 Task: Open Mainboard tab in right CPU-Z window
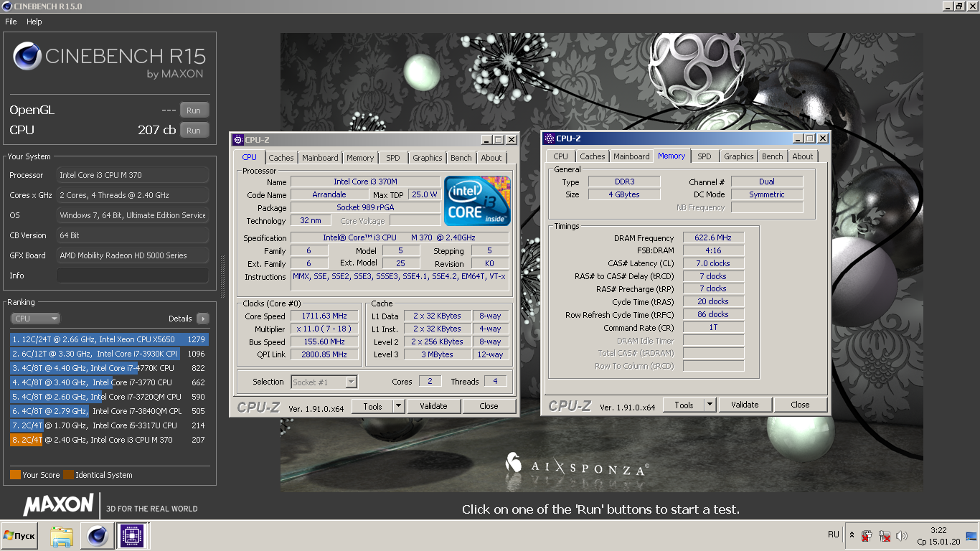(631, 156)
